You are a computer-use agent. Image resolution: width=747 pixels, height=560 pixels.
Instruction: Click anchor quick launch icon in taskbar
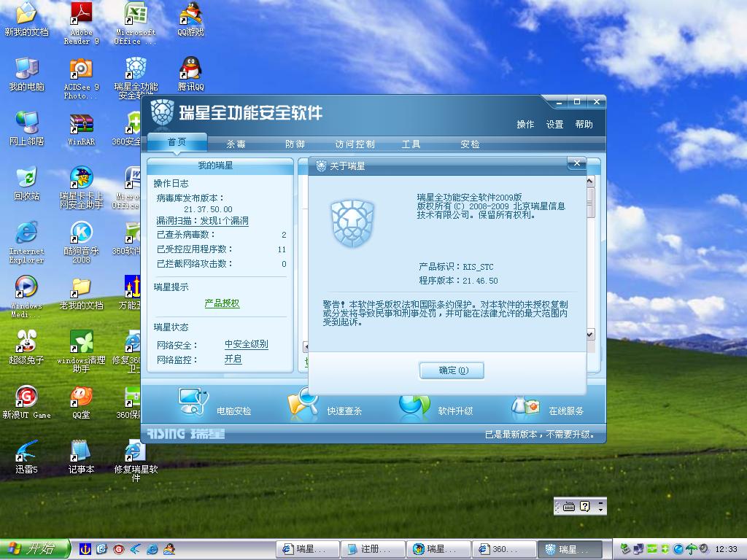tap(85, 549)
